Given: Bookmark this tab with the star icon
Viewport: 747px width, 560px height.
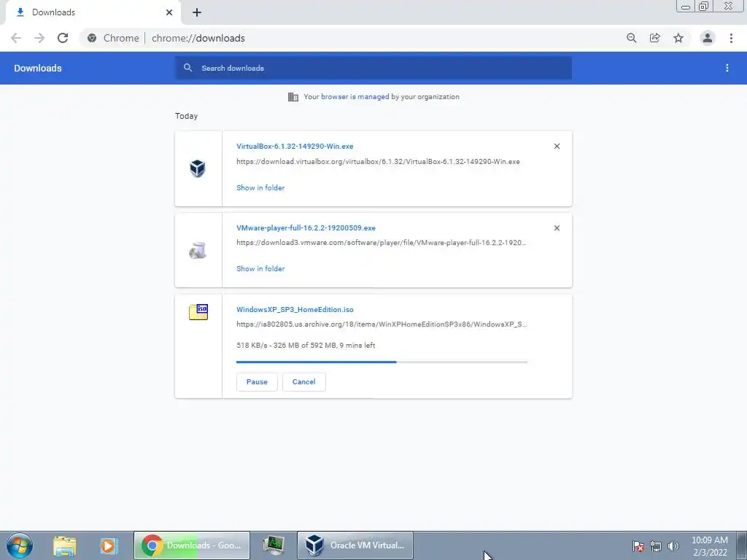Looking at the screenshot, I should pos(678,38).
